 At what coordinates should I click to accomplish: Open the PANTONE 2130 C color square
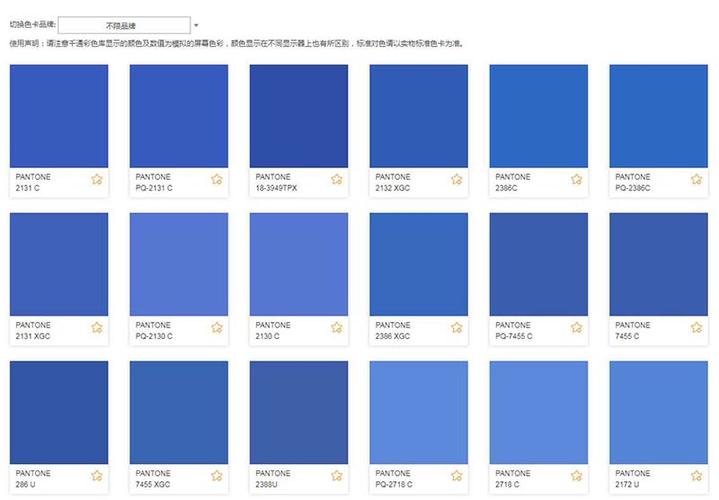(x=299, y=264)
